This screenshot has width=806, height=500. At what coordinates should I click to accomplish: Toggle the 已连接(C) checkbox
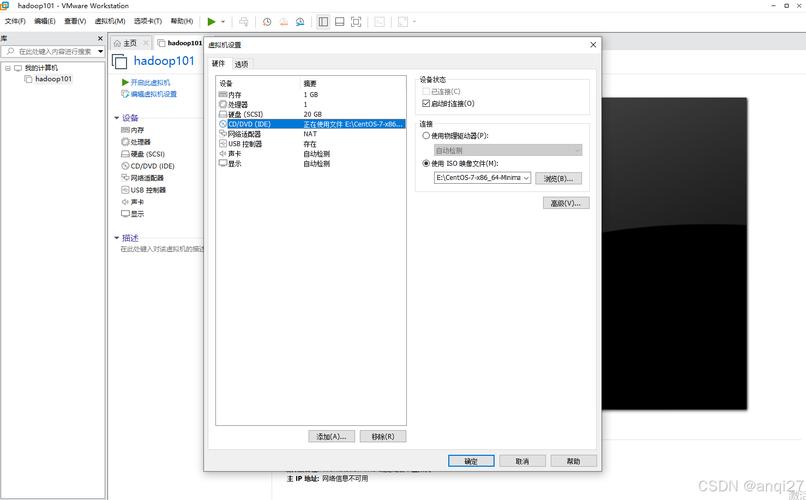click(x=426, y=91)
